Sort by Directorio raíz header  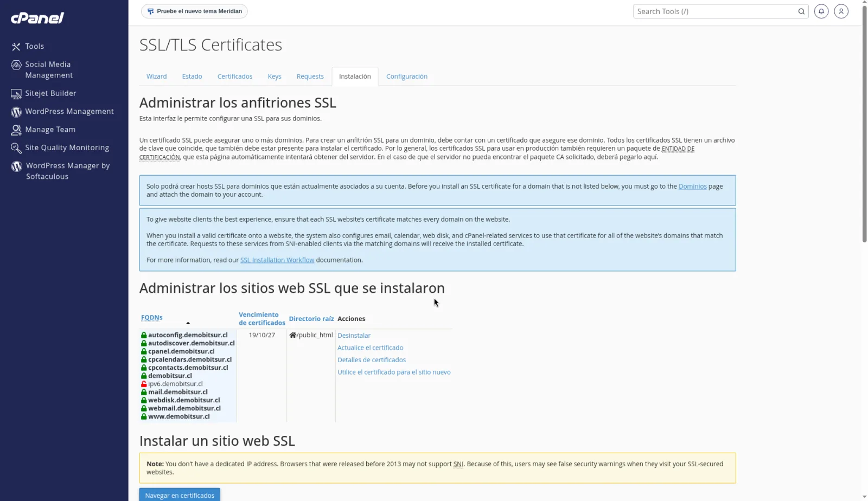coord(311,319)
